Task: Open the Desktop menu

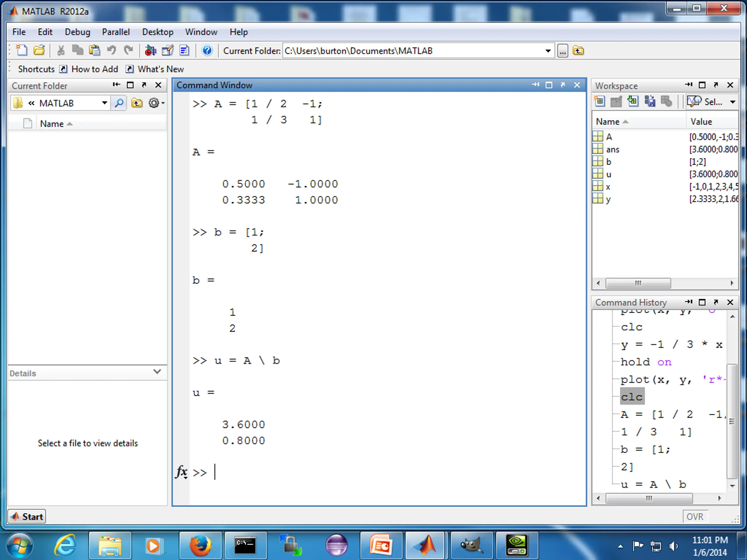Action: coord(158,32)
